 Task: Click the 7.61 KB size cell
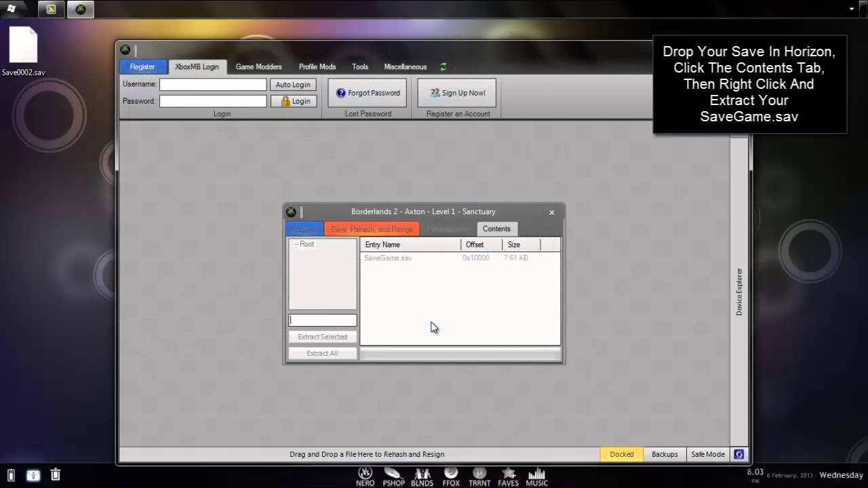tap(516, 258)
